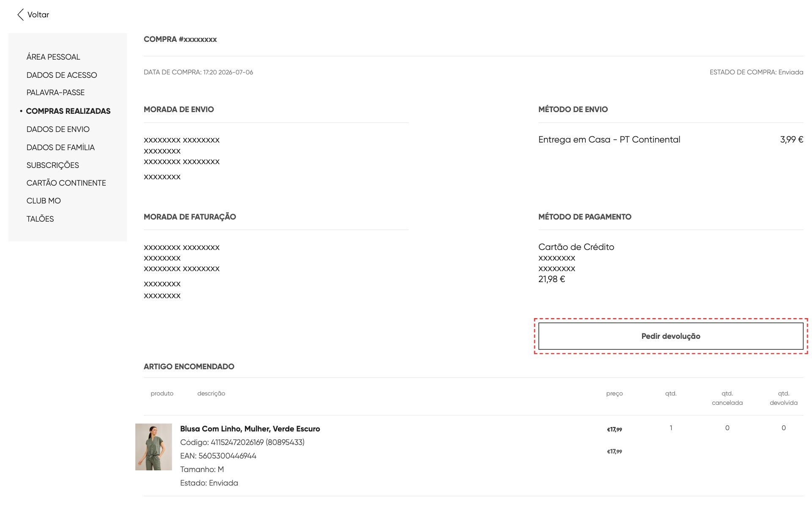This screenshot has height=519, width=812.
Task: Click the Morada de Envio heading
Action: (179, 110)
